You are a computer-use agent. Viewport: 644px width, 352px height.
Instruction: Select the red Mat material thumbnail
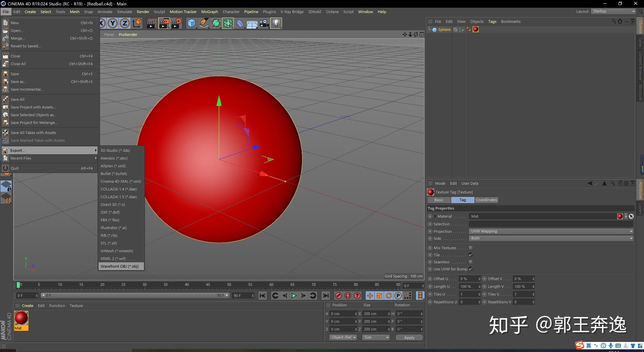(x=21, y=318)
